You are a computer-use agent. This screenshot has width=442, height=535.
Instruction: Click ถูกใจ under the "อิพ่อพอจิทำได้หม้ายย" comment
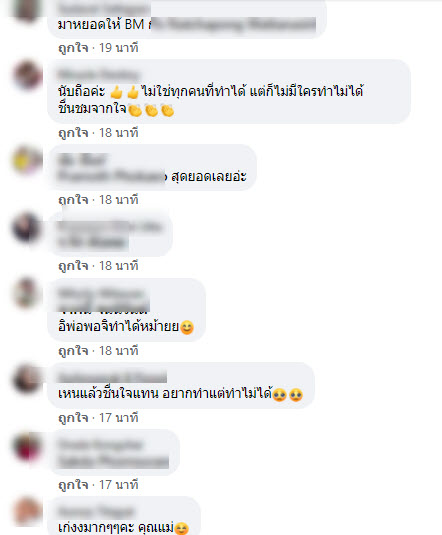(x=73, y=351)
